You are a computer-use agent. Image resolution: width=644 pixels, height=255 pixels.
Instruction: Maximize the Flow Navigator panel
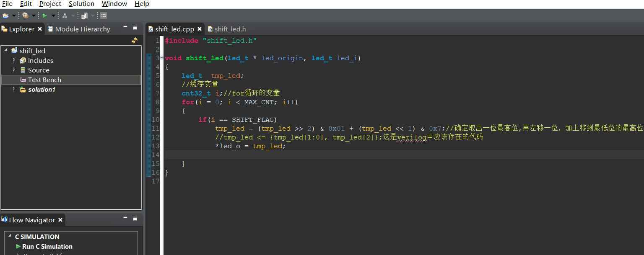135,219
